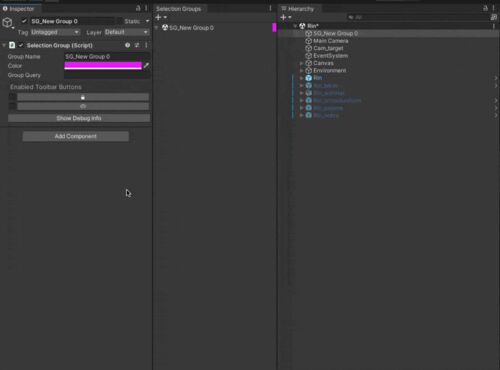
Task: Click the Inspector panel lock icon
Action: [138, 8]
